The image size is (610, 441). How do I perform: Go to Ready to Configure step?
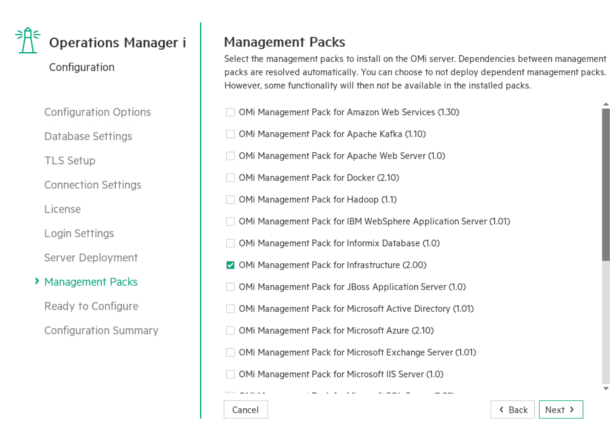pos(91,306)
